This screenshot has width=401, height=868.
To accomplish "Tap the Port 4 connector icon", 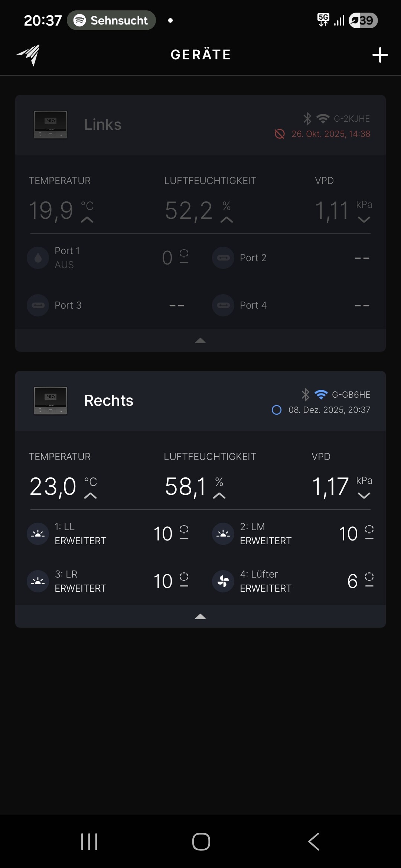I will click(223, 305).
